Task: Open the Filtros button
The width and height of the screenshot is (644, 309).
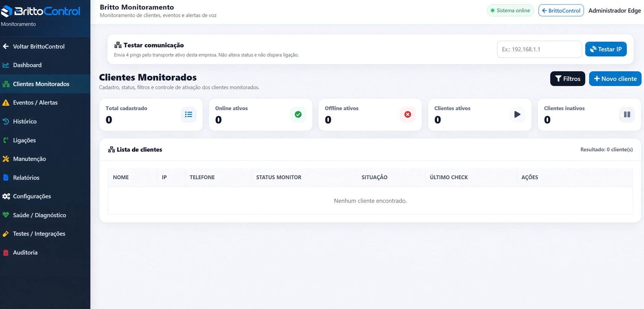Action: [567, 79]
